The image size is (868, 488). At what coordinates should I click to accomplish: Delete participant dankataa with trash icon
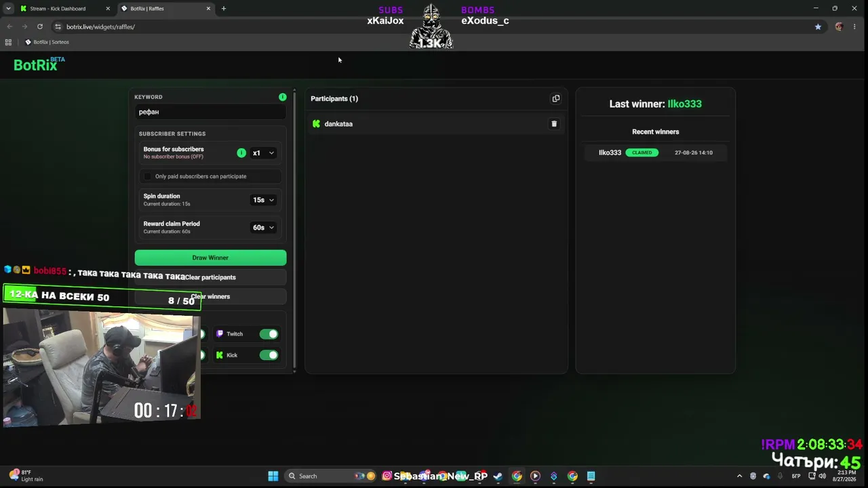(x=554, y=124)
